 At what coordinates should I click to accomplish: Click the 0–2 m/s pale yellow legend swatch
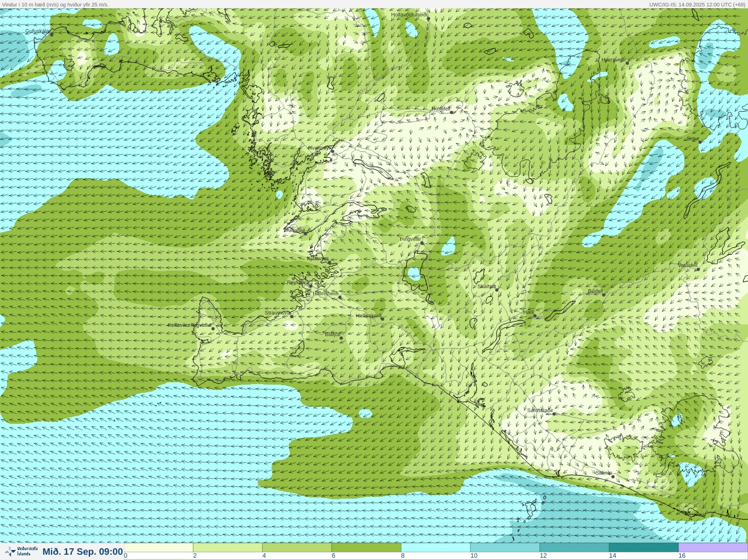158,548
